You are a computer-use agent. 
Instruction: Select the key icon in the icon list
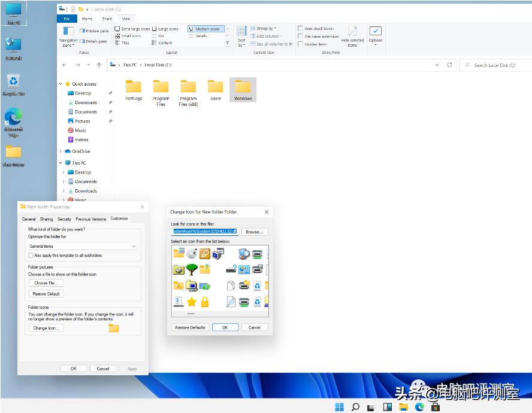point(205,254)
